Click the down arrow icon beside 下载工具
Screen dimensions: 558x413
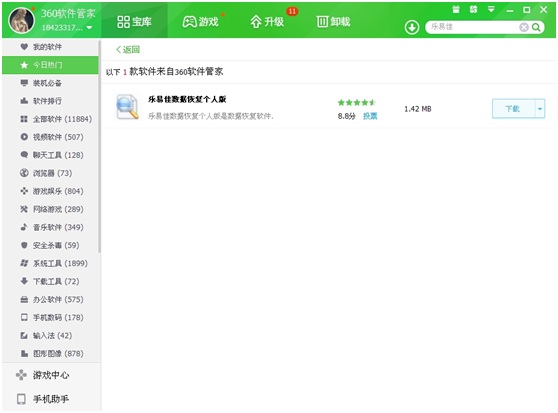pos(24,281)
